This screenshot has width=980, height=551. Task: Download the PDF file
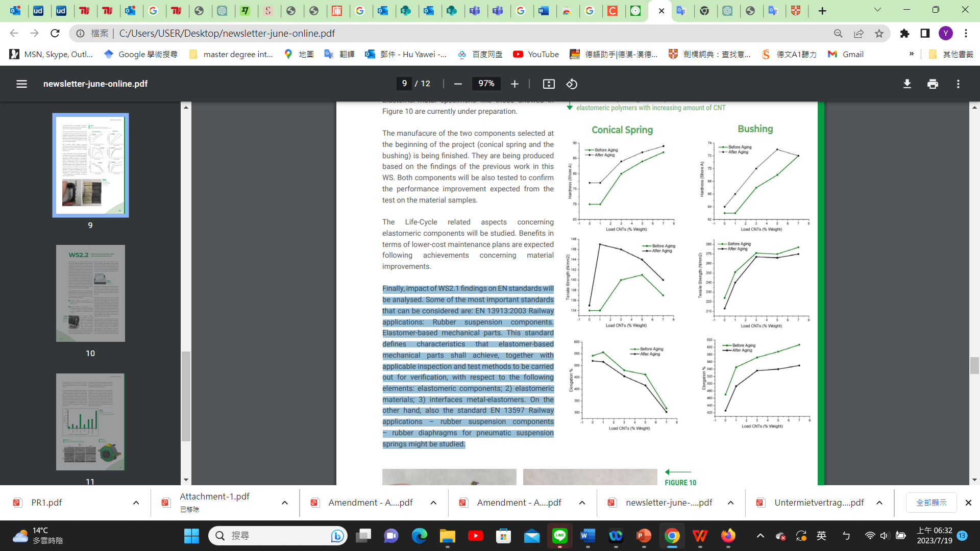pos(907,84)
